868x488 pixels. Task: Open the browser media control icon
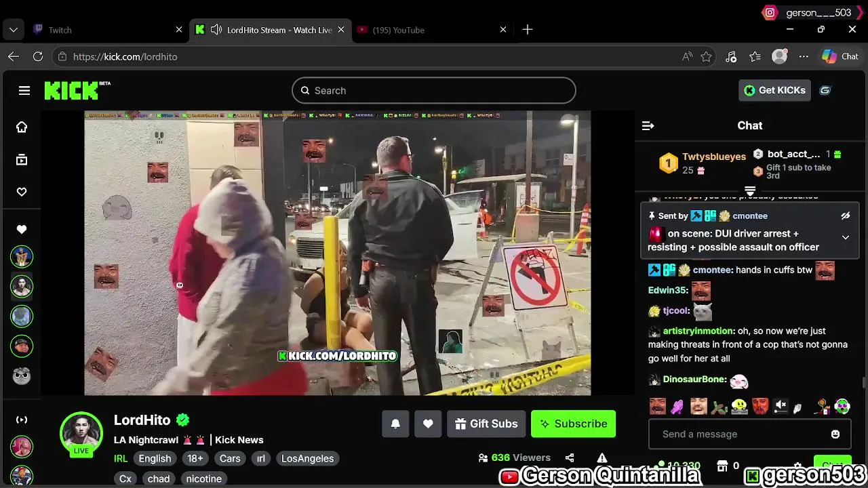tap(731, 57)
